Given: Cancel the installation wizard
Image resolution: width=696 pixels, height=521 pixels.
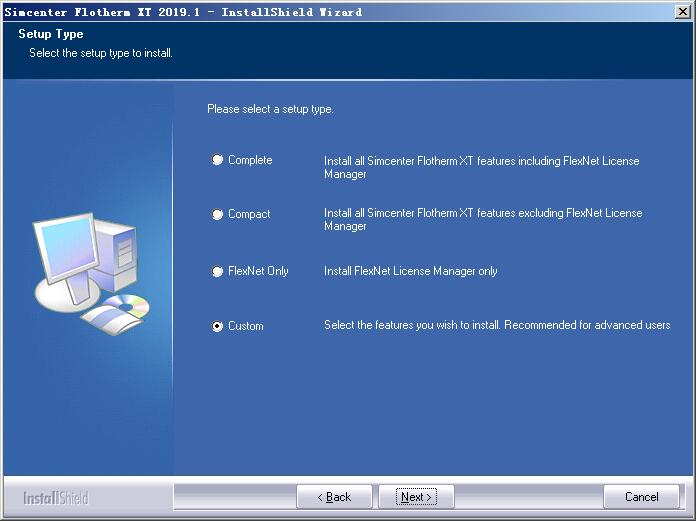Looking at the screenshot, I should coord(641,497).
